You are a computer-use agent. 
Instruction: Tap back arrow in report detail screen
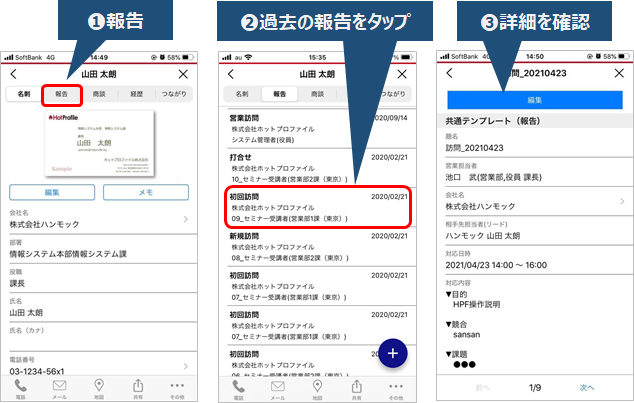coord(449,73)
